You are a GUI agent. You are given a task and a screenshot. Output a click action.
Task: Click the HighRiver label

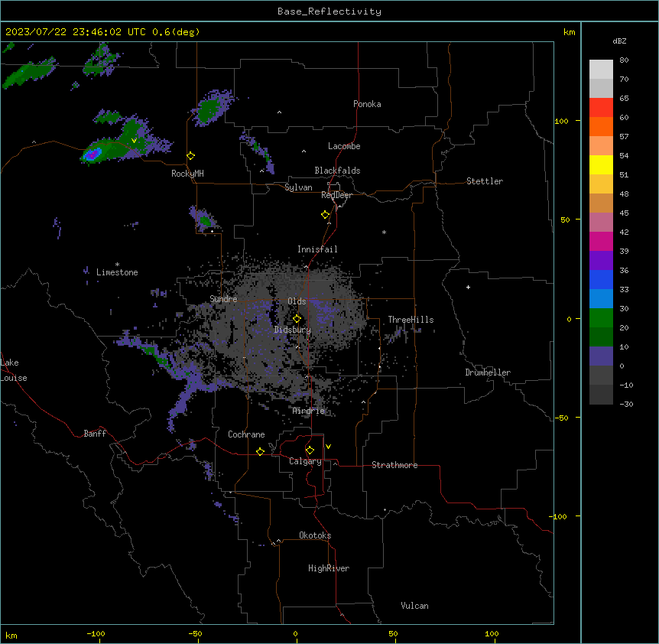(x=329, y=568)
